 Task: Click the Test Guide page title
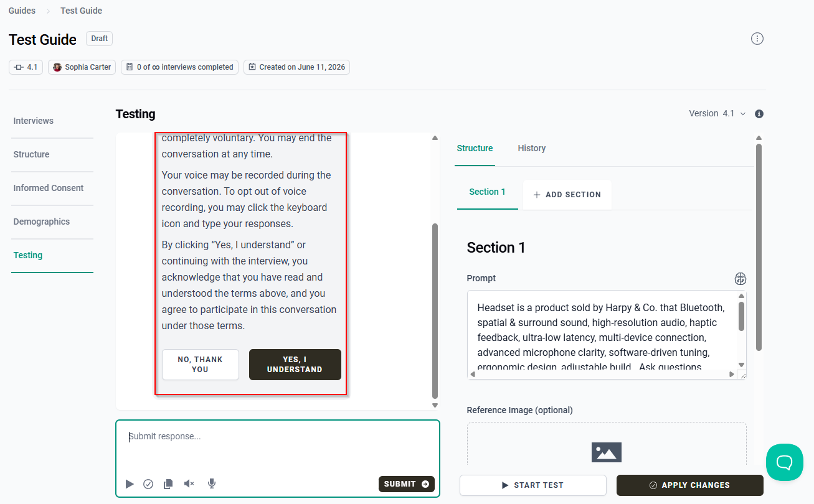click(43, 40)
